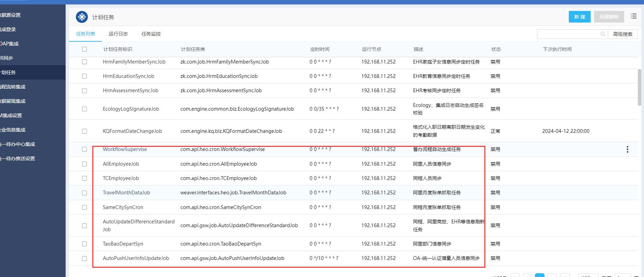Open 流程流转集成 in the sidebar

coord(13,87)
